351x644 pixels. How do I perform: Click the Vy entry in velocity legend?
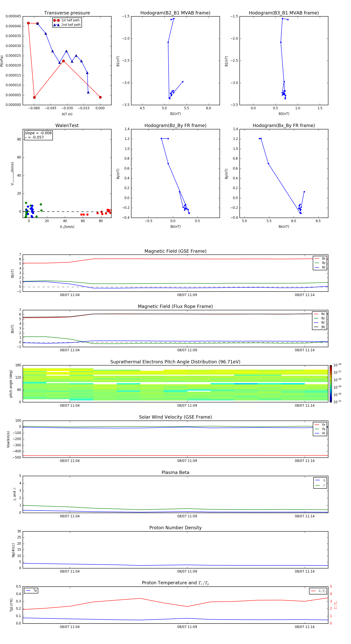(x=320, y=429)
